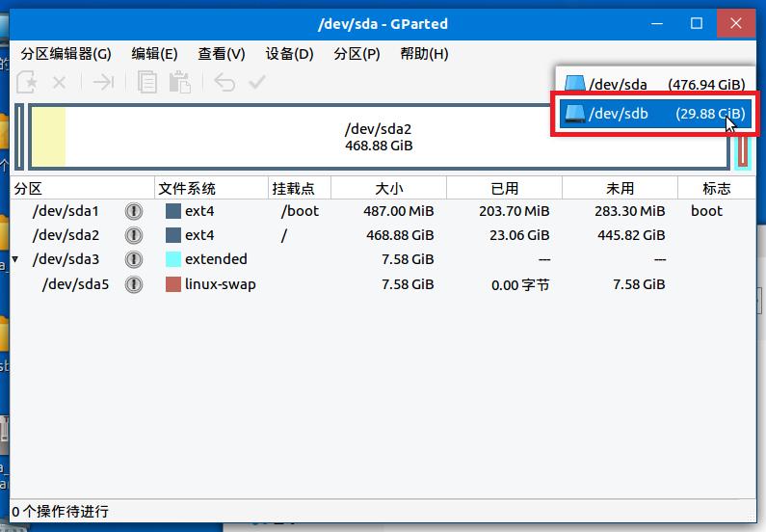Click the 445.82 GiB unused cell
The image size is (766, 532).
pyautogui.click(x=631, y=235)
